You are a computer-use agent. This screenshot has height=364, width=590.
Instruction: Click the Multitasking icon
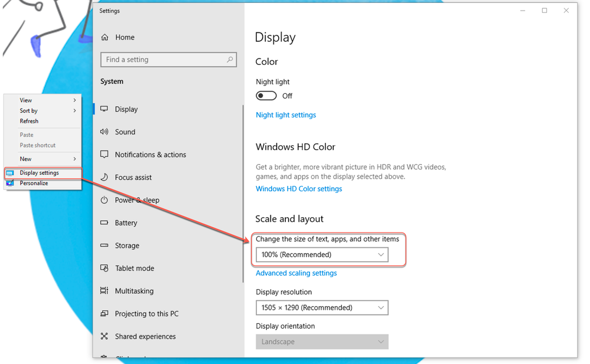click(x=104, y=291)
